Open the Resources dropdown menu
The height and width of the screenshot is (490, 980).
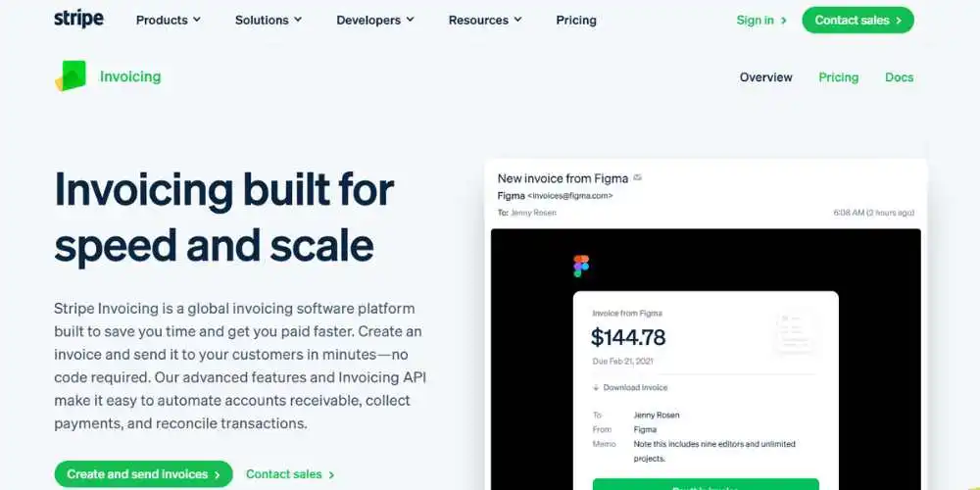coord(485,20)
